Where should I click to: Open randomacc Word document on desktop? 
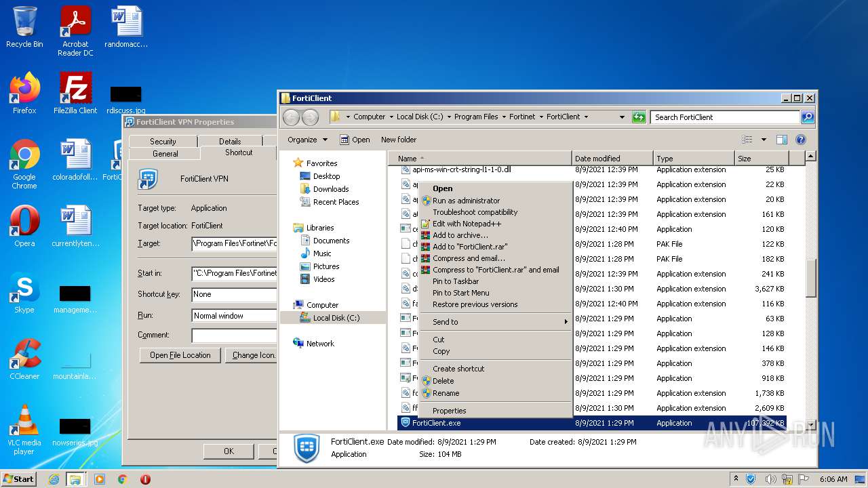[126, 27]
